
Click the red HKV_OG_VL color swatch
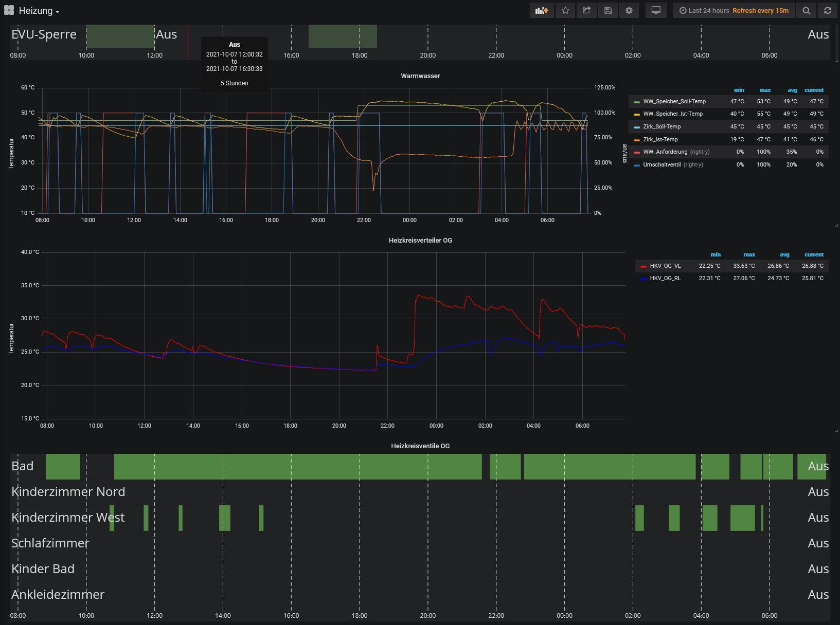(644, 266)
